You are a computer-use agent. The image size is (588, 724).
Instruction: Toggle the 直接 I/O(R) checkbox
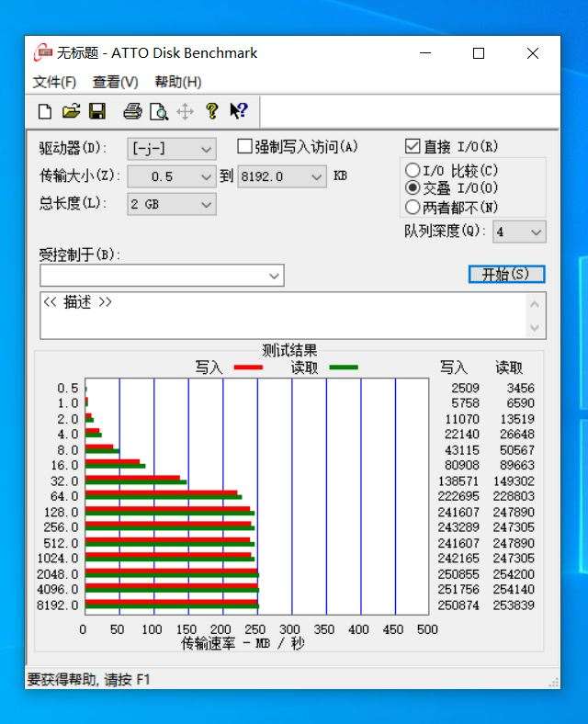(x=413, y=146)
